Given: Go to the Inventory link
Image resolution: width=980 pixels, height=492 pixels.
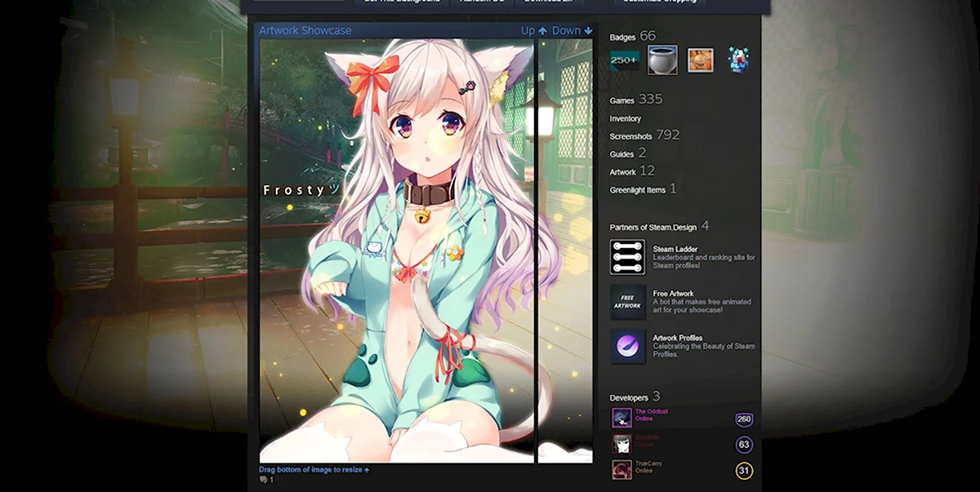Looking at the screenshot, I should [626, 119].
